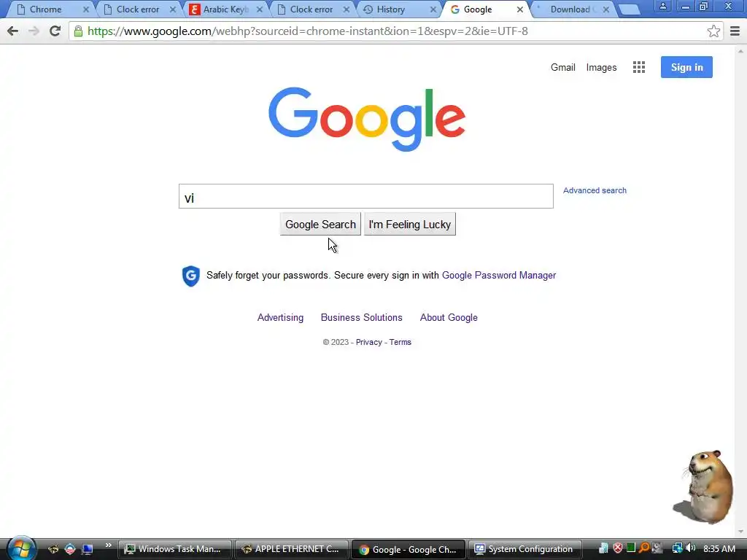Reload the current Google page
The image size is (747, 560).
tap(55, 31)
